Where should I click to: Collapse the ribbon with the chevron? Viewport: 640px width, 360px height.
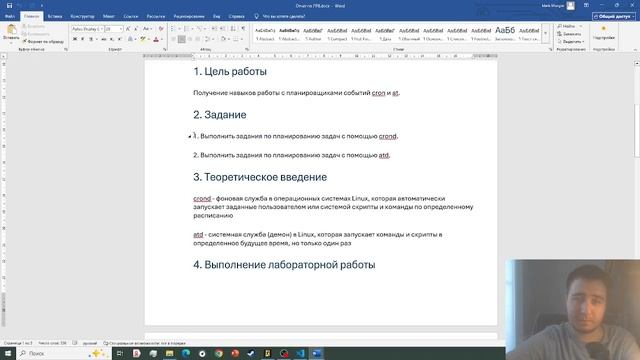[635, 49]
